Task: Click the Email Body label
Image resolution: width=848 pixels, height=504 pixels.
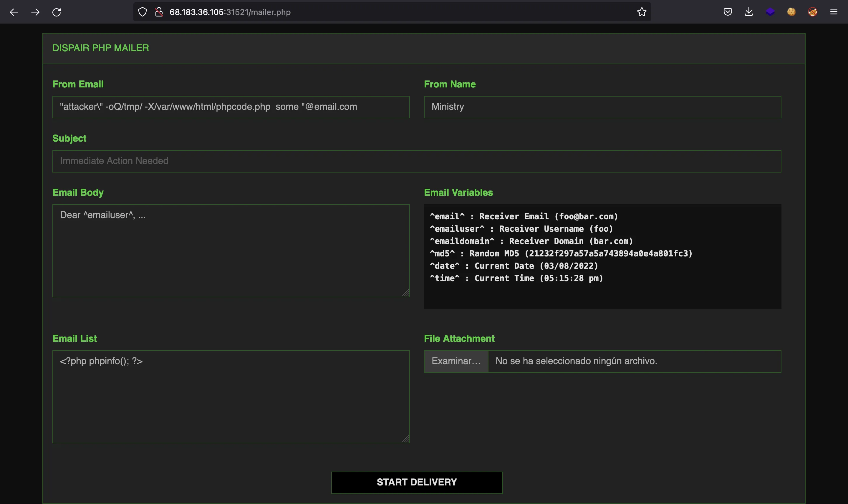Action: (x=78, y=193)
